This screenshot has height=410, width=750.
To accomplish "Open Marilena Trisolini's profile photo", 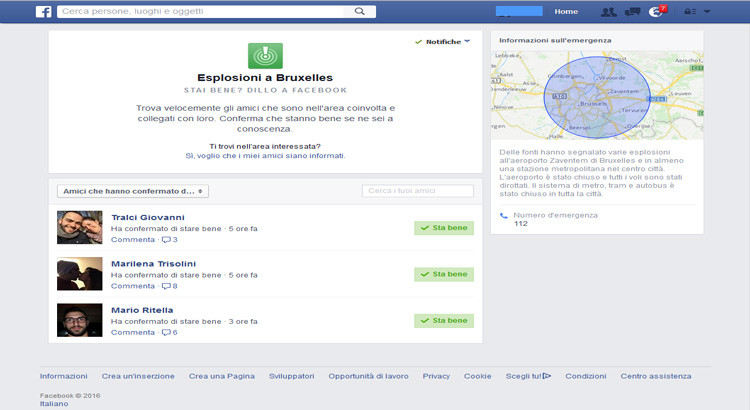I will click(x=79, y=274).
